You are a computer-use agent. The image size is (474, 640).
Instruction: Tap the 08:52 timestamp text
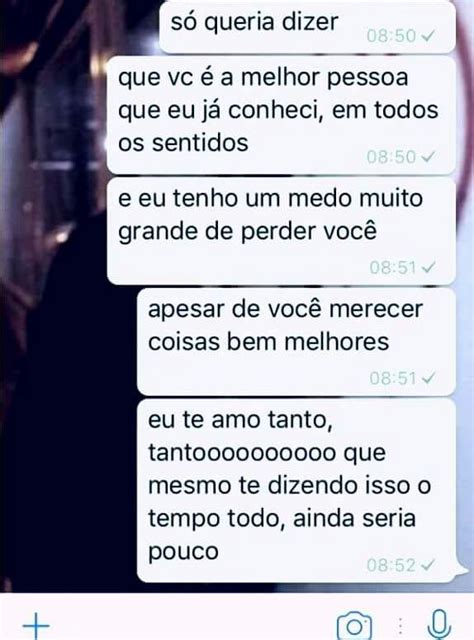coord(391,565)
